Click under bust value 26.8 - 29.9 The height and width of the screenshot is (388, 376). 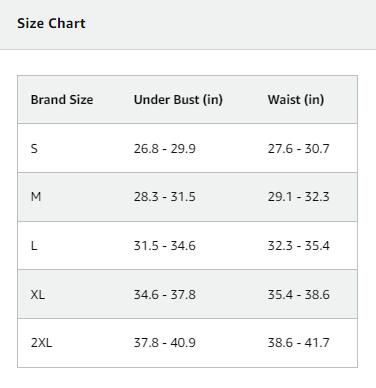[165, 148]
